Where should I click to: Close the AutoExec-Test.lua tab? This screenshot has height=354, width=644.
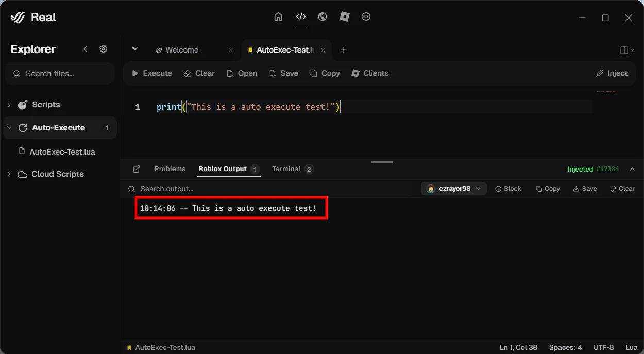(323, 50)
